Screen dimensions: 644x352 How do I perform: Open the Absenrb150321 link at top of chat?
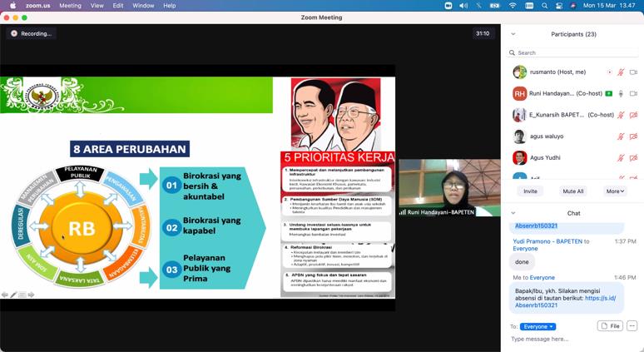pyautogui.click(x=536, y=226)
